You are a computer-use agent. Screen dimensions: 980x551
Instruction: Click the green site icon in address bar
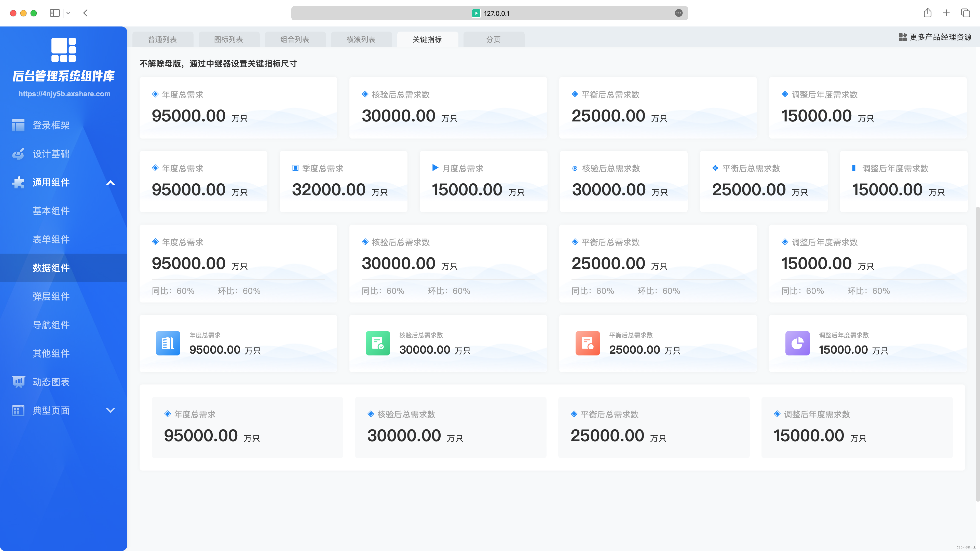tap(476, 13)
